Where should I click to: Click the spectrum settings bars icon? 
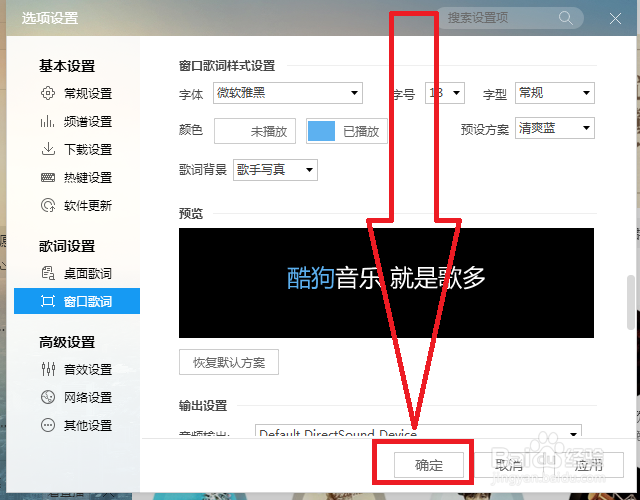point(48,121)
